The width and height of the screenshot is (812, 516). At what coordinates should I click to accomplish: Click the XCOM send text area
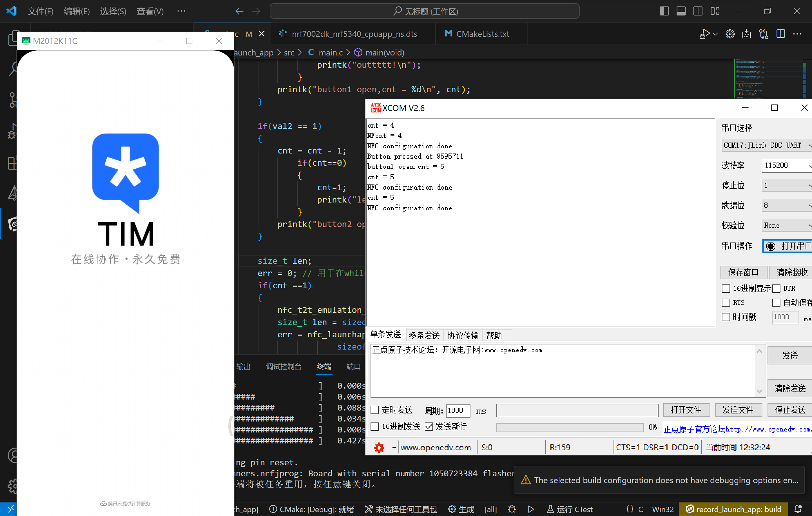pos(568,371)
